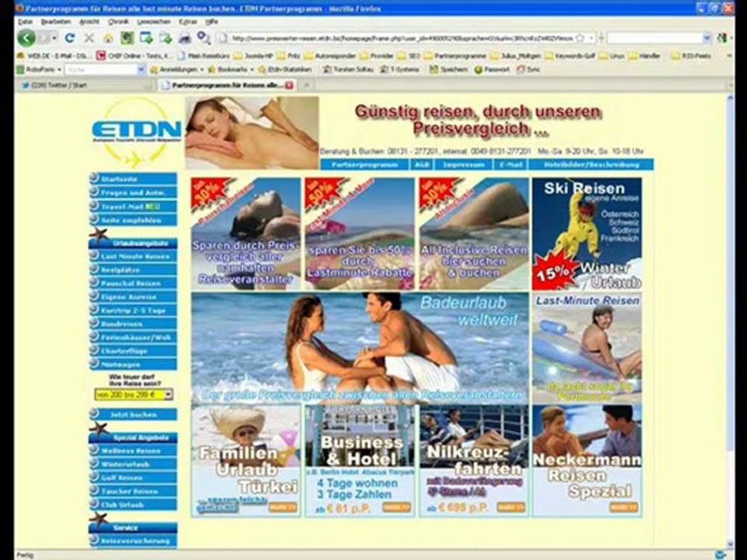Click the Ski Reisen banner
This screenshot has height=560, width=747.
coord(587,234)
